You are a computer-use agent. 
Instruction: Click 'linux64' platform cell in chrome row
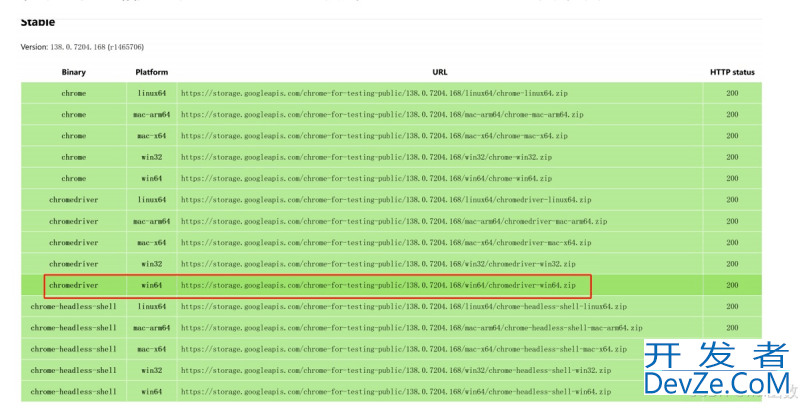(x=152, y=93)
